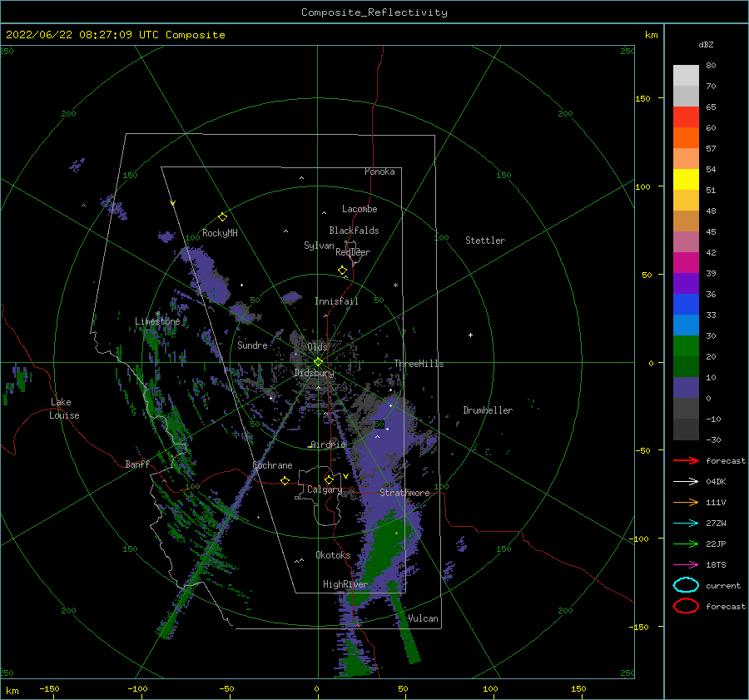Click the Didsbury label
The width and height of the screenshot is (749, 700).
coord(314,373)
